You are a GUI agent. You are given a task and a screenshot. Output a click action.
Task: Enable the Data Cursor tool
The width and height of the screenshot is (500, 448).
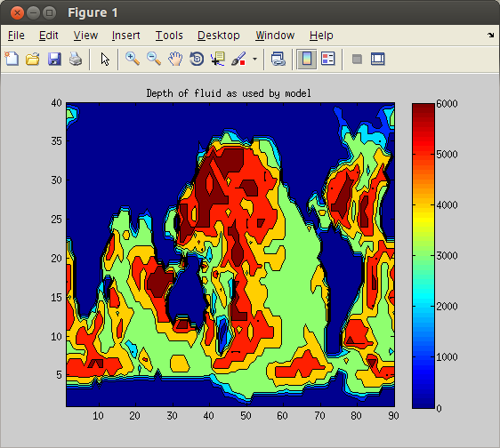(x=218, y=59)
